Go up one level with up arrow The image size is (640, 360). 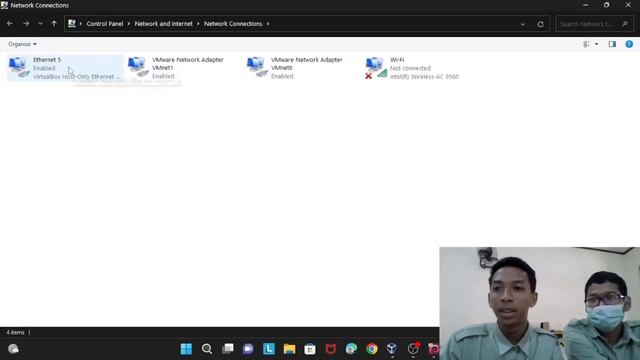54,24
